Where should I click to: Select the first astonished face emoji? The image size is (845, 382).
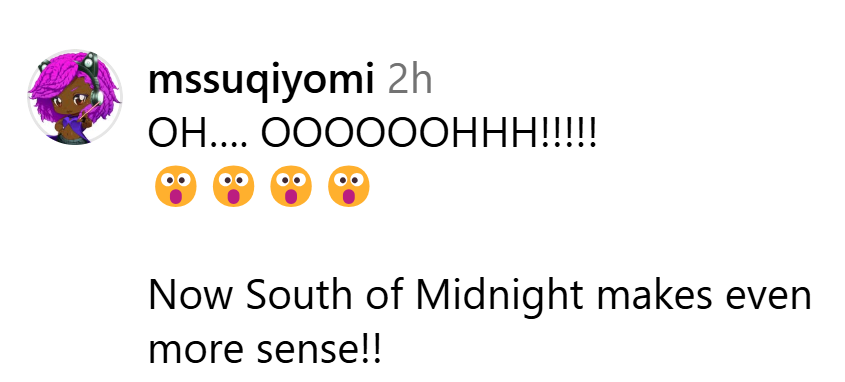click(176, 186)
